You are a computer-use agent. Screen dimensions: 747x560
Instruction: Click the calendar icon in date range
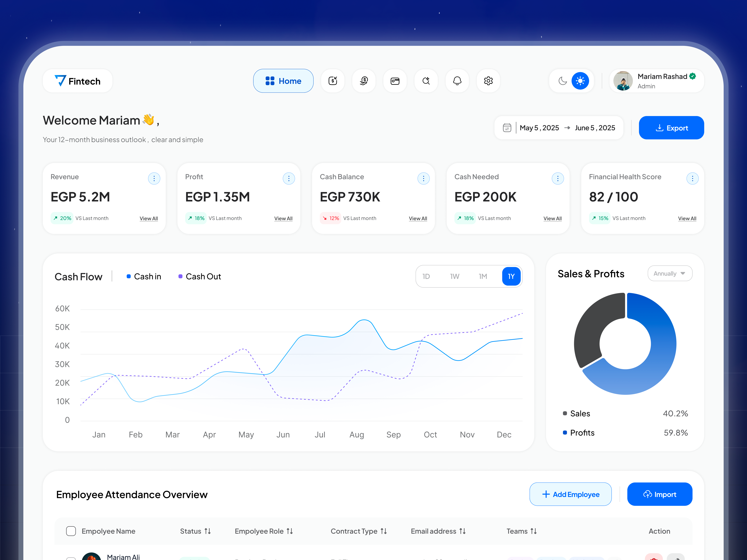(x=507, y=128)
